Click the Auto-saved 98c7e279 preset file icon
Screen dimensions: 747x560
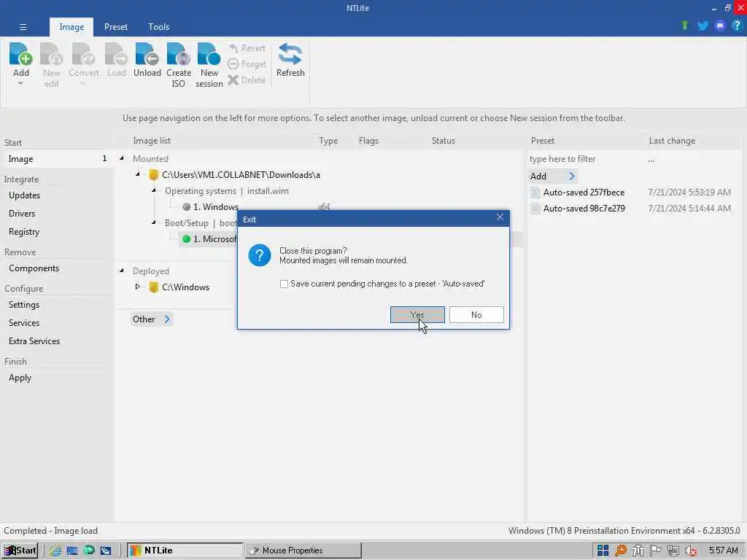tap(535, 209)
